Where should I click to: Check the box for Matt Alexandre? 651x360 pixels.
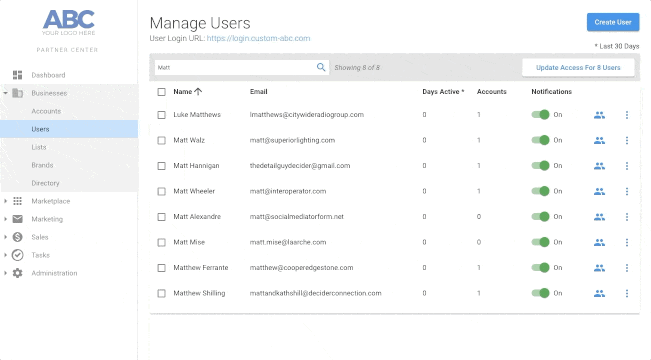coord(162,217)
